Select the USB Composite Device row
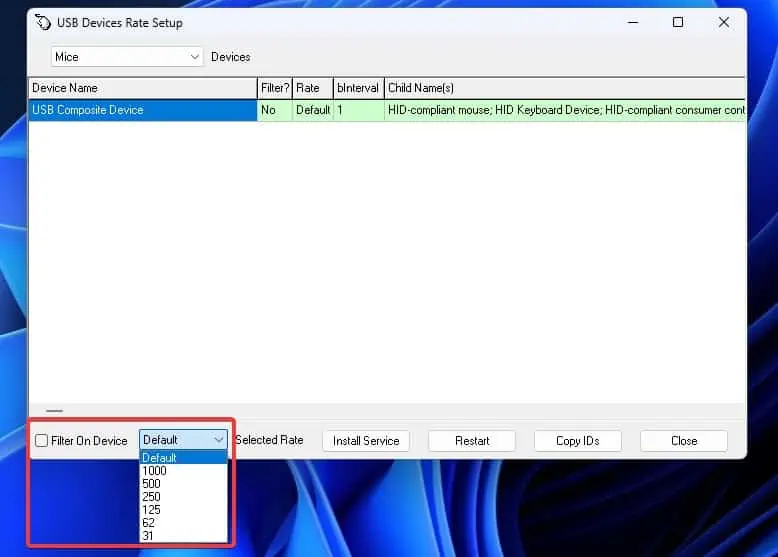This screenshot has height=557, width=778. [142, 110]
